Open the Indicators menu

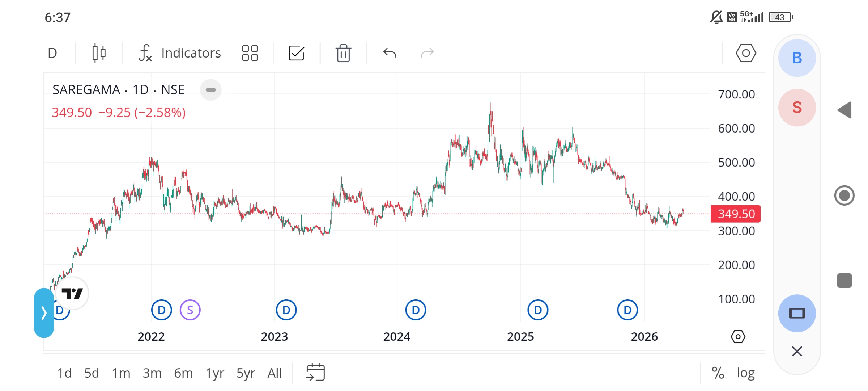[x=180, y=53]
